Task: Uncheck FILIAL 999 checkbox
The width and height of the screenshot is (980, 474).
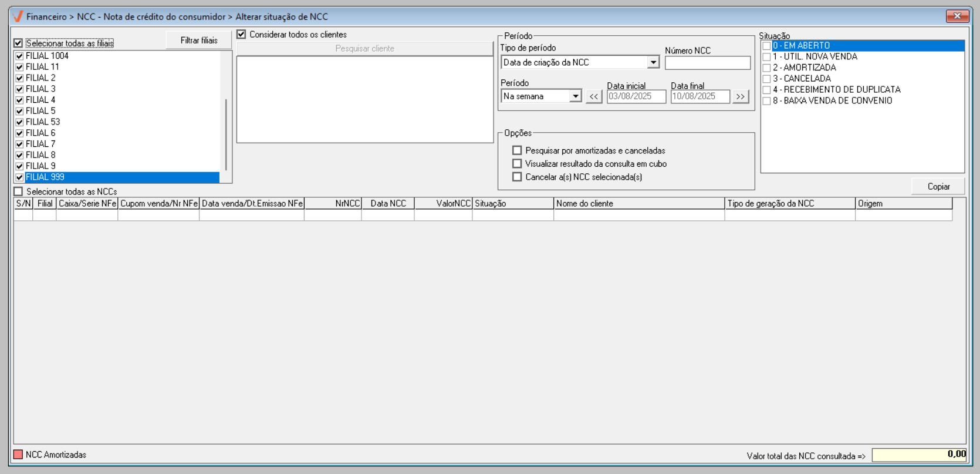Action: click(x=19, y=177)
